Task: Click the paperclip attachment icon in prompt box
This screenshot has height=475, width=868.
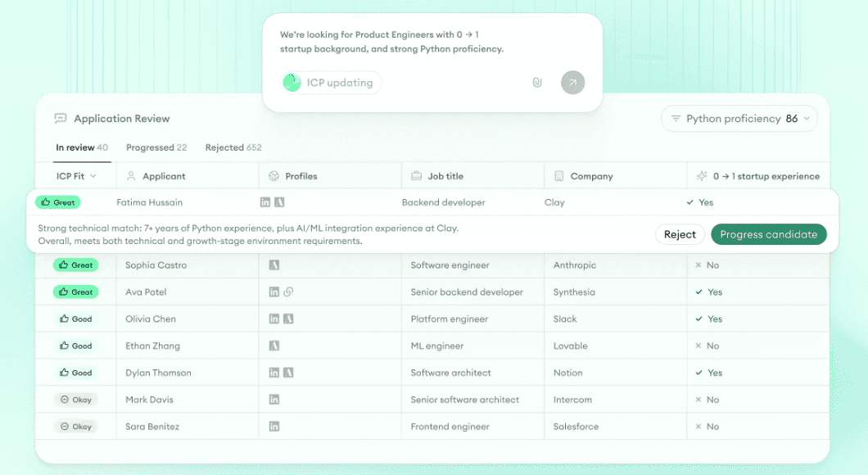Action: (x=537, y=83)
